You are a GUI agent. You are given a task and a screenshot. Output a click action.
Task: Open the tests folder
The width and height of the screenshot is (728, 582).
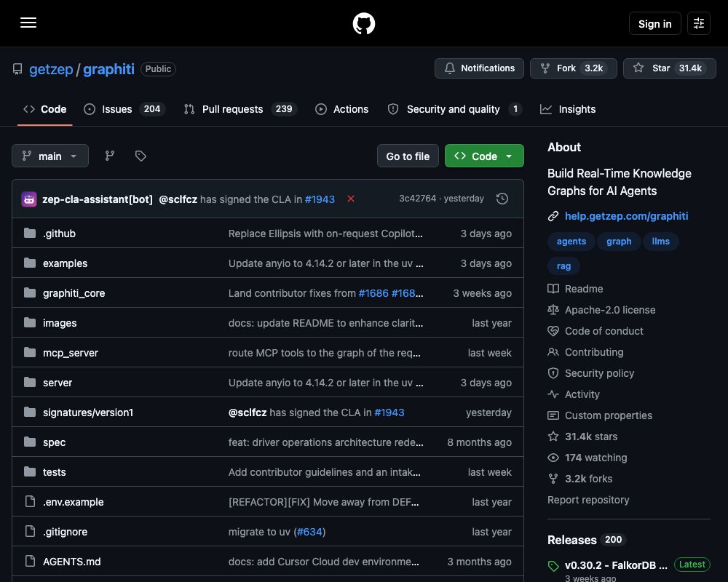point(54,472)
